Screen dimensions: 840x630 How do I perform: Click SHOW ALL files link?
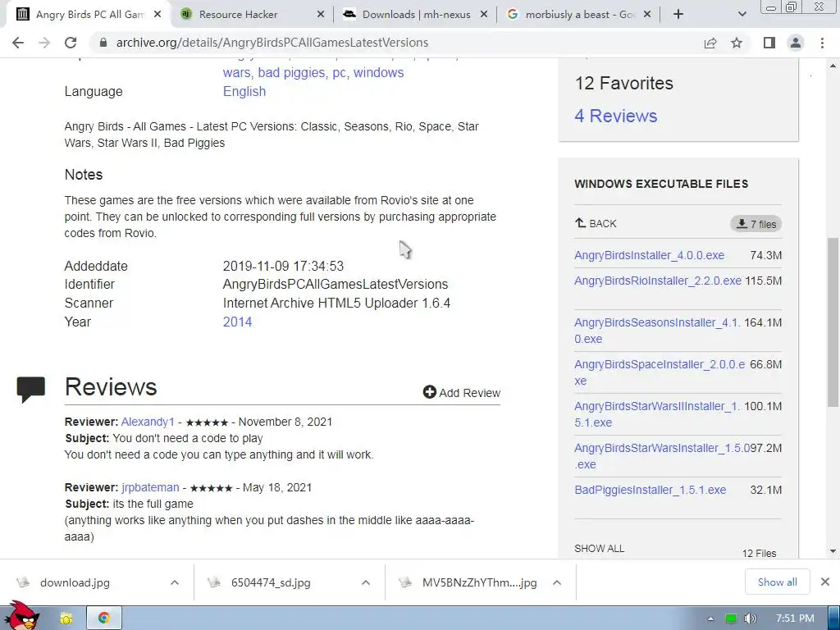tap(600, 549)
